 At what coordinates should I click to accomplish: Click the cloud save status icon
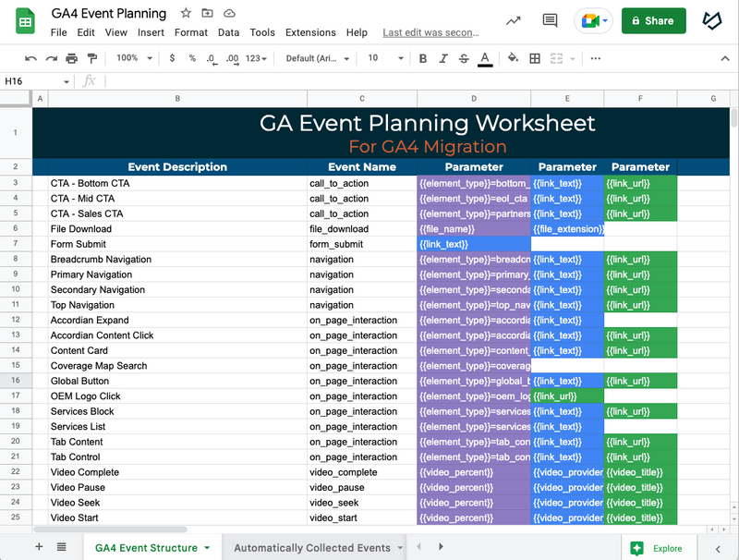(229, 13)
